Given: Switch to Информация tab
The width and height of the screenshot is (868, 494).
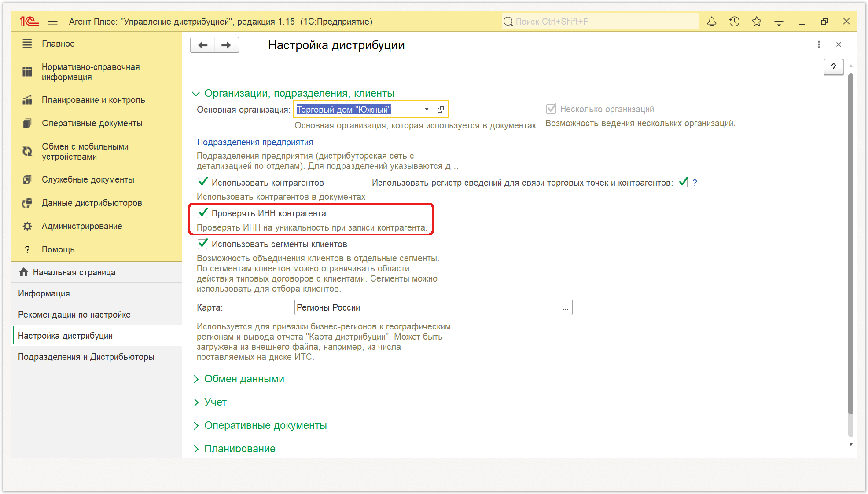Looking at the screenshot, I should pos(97,293).
